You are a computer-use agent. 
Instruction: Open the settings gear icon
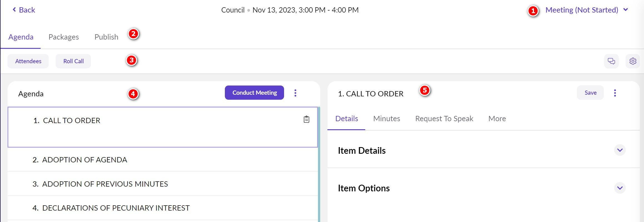pos(633,61)
